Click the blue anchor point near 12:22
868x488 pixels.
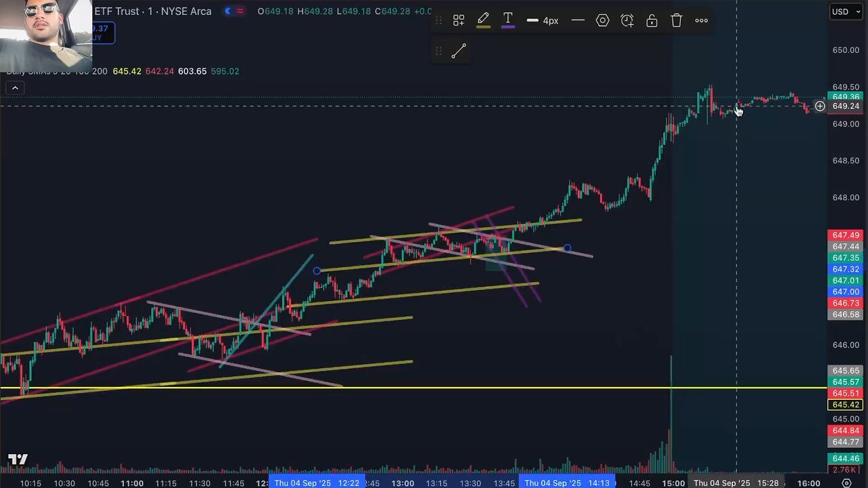pyautogui.click(x=317, y=271)
